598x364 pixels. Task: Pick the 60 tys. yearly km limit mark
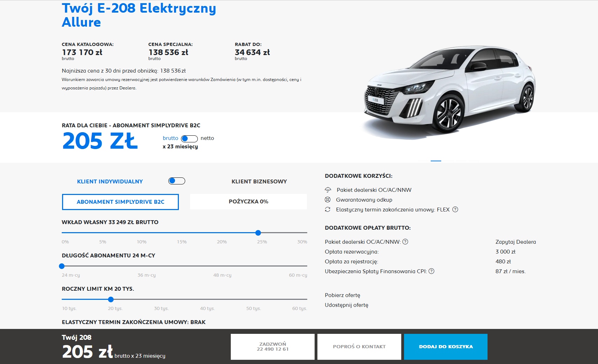[x=300, y=309]
